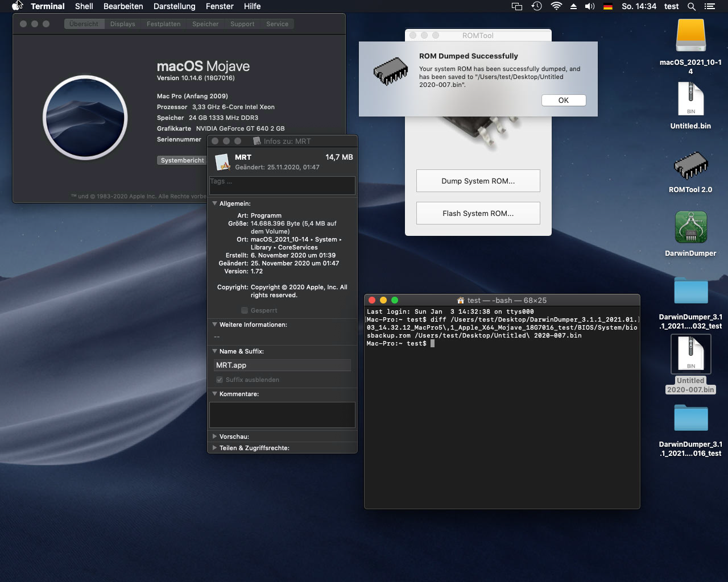Click OK in ROM Dumped dialog

coord(564,100)
